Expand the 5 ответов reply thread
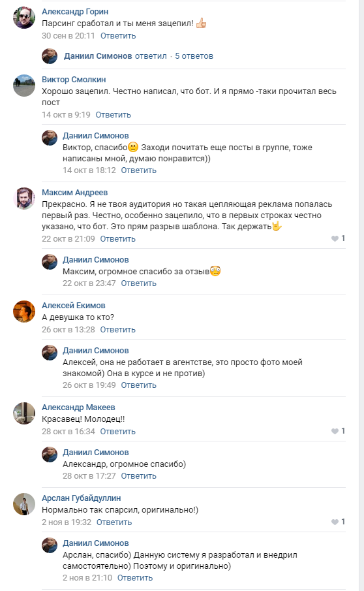The image size is (364, 591). [x=194, y=56]
